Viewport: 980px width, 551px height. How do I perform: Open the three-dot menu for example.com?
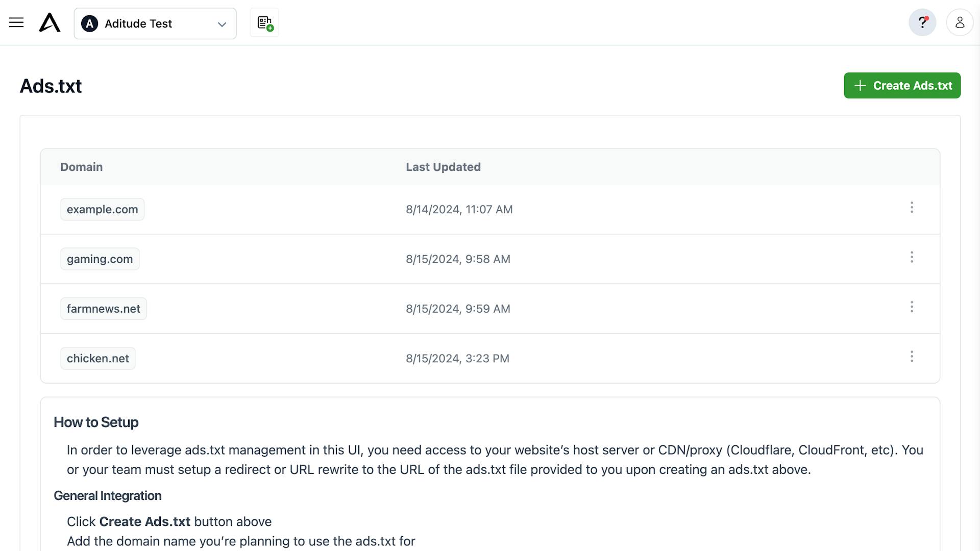[x=912, y=208]
